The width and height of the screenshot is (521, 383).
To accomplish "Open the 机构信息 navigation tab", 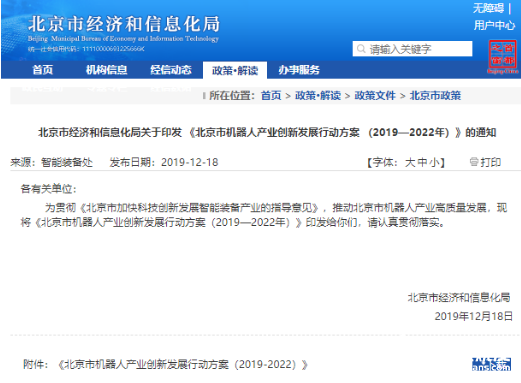I will click(x=106, y=70).
